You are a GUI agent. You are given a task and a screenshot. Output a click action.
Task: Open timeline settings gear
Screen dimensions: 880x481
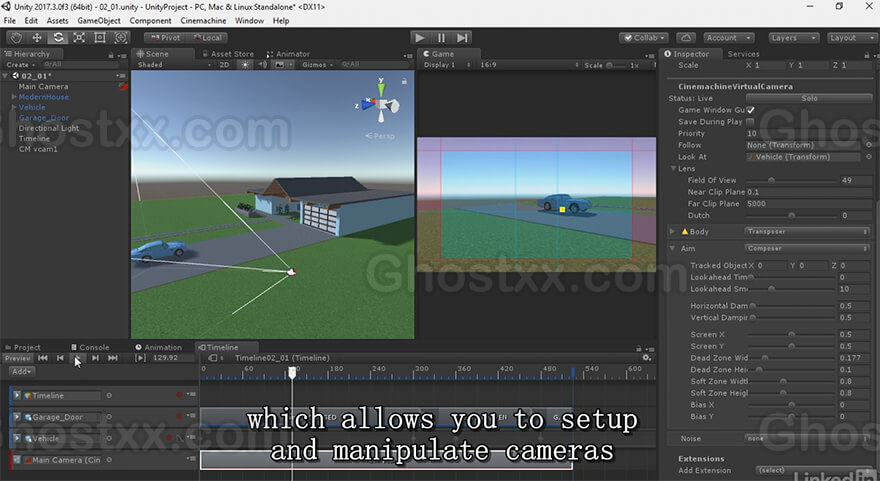tap(647, 358)
